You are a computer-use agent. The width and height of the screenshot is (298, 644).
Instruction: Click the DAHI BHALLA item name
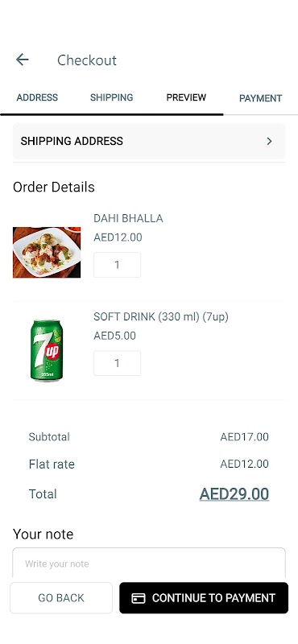point(128,218)
